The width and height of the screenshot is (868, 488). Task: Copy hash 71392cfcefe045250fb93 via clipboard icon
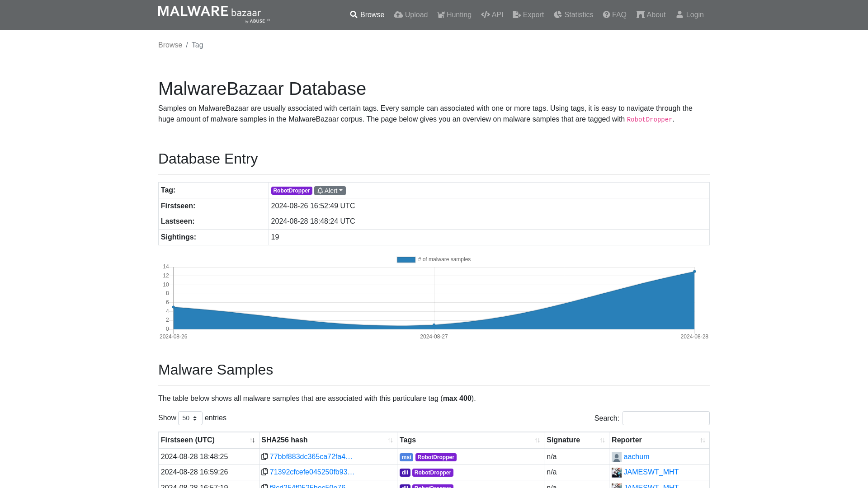click(x=264, y=472)
